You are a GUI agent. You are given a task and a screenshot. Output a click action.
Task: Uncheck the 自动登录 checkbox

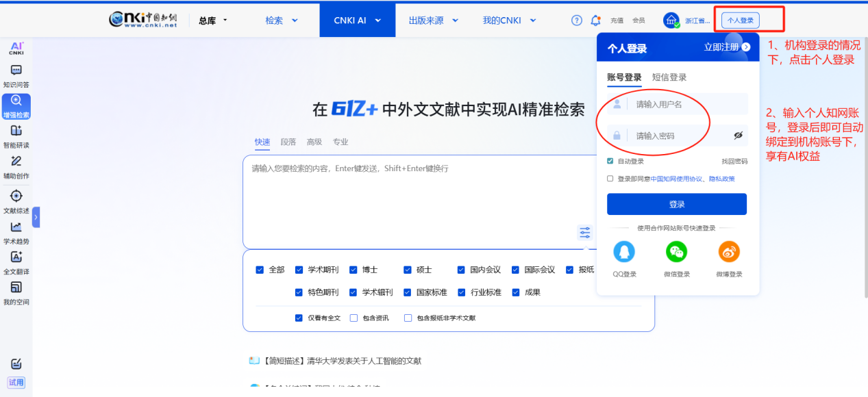click(610, 162)
